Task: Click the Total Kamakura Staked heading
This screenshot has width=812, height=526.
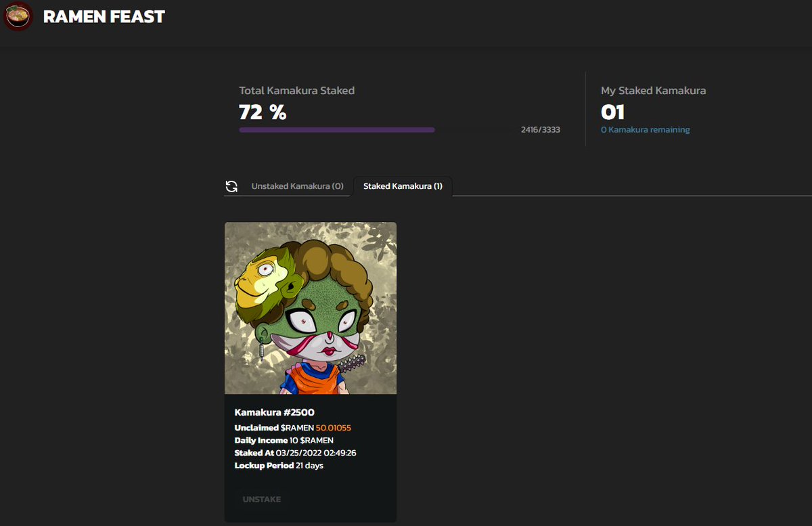Action: click(296, 91)
